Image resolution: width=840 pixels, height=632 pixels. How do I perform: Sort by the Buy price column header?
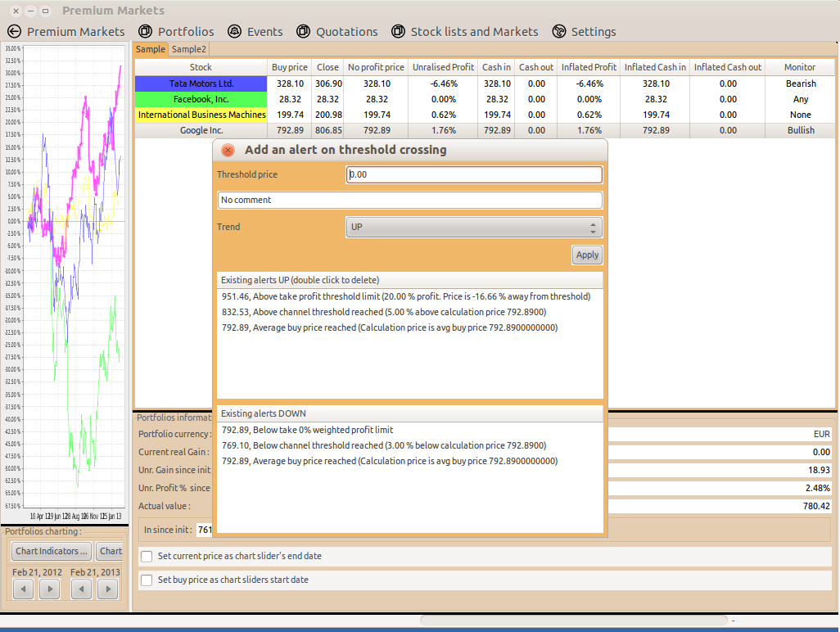(289, 67)
